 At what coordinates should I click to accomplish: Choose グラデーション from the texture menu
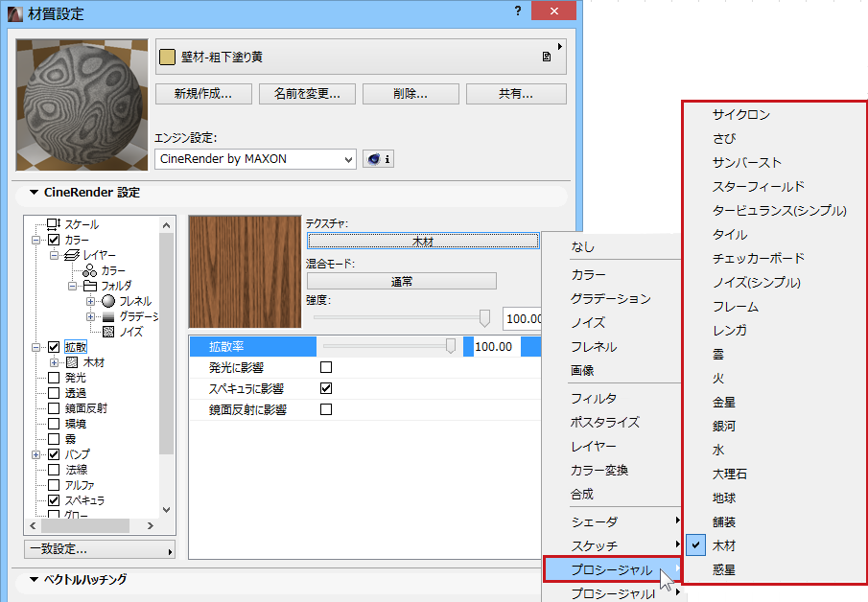tap(611, 299)
